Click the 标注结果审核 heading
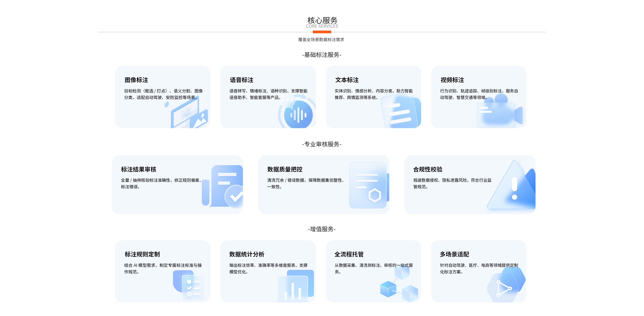The height and width of the screenshot is (316, 644). click(x=139, y=169)
